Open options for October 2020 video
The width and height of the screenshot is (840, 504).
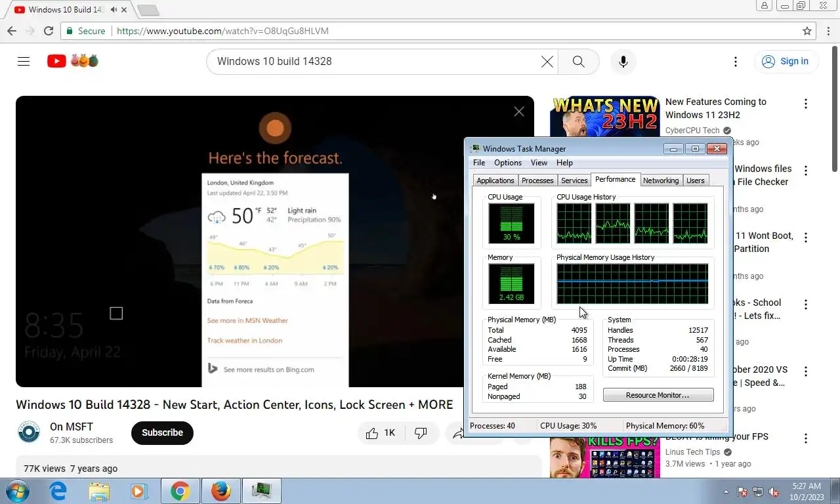click(x=806, y=371)
